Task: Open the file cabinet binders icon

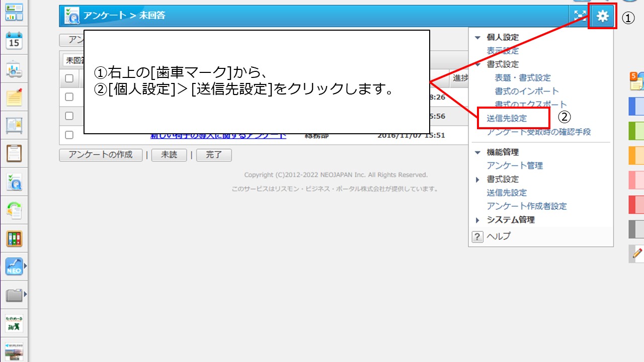Action: (14, 238)
